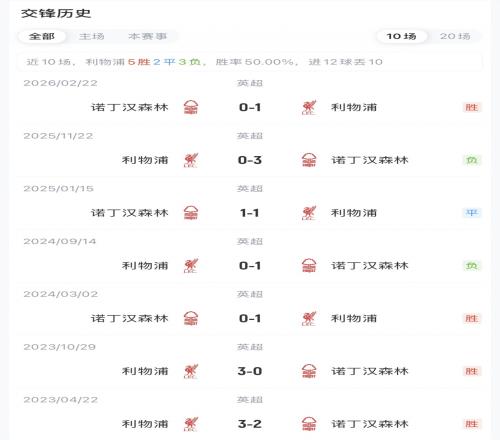This screenshot has width=500, height=440.
Task: Click Liverpool crest in 2025/11/22 match
Action: coord(191,160)
